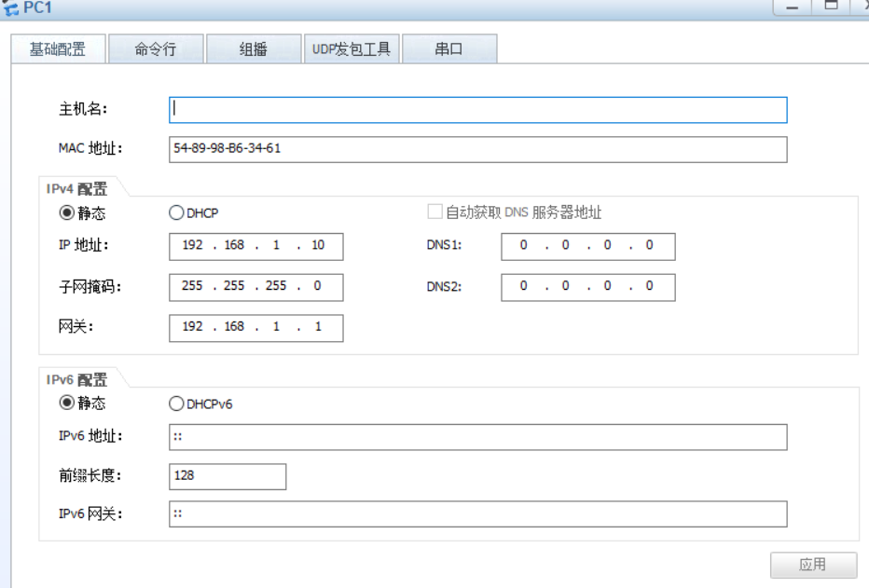Select the DHCP radio button
This screenshot has width=869, height=588.
click(176, 212)
